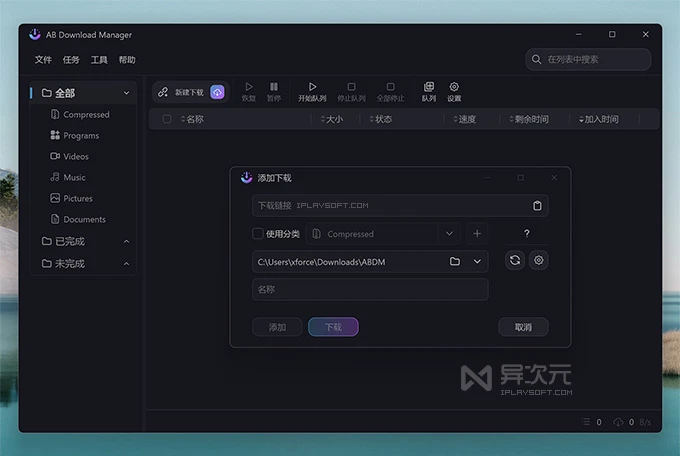The image size is (680, 456).
Task: Click the 下载链接 URL input field
Action: [400, 205]
